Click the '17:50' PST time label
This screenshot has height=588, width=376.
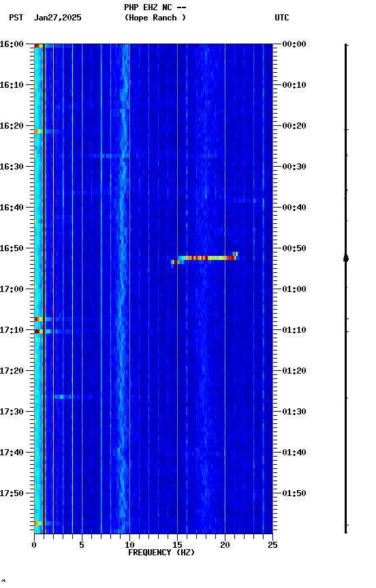click(x=12, y=493)
